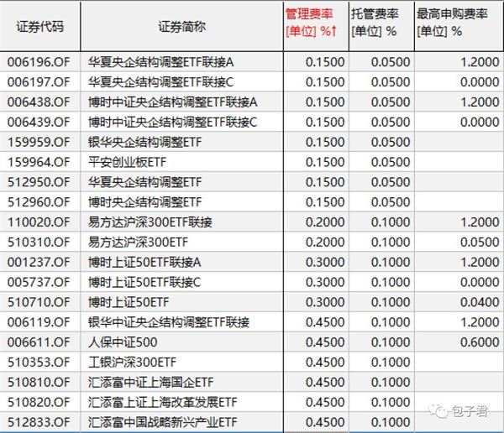504x433 pixels.
Task: Click the 托管费率 column header
Action: click(x=381, y=26)
